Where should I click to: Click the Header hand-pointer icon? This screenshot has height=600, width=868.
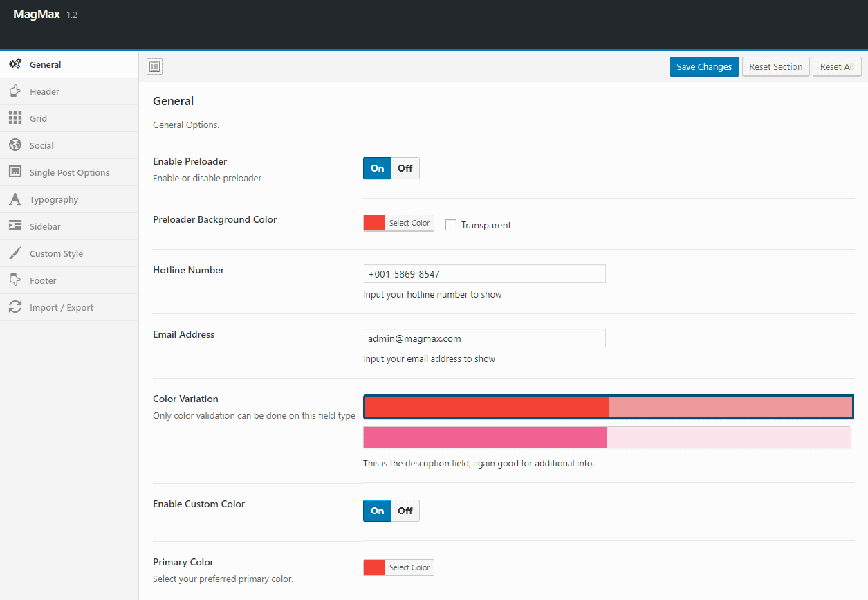click(x=15, y=91)
